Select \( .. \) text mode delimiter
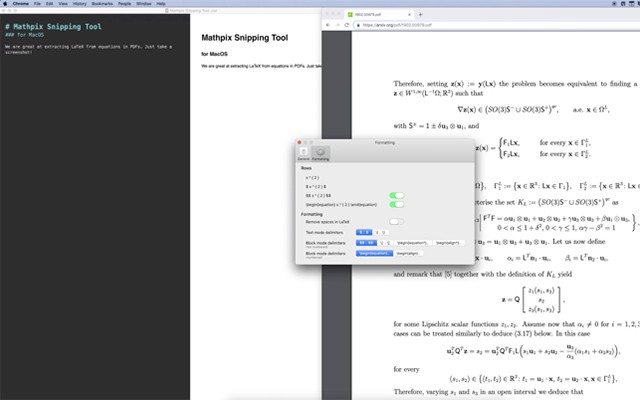 click(x=380, y=232)
